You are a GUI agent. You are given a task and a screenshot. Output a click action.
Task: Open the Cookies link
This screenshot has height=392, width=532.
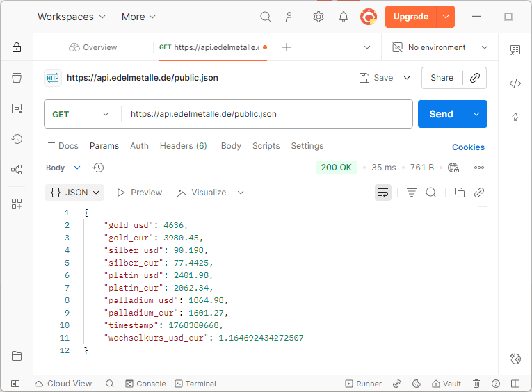tap(468, 147)
